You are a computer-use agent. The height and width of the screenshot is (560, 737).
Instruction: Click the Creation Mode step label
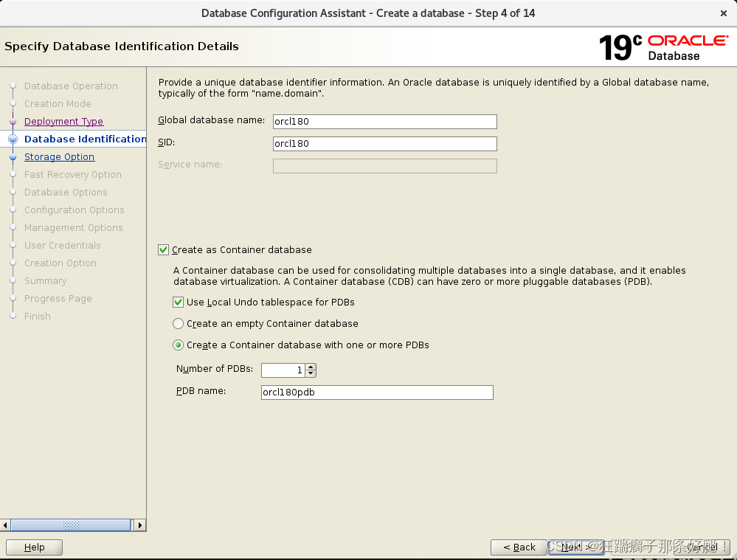pos(58,104)
